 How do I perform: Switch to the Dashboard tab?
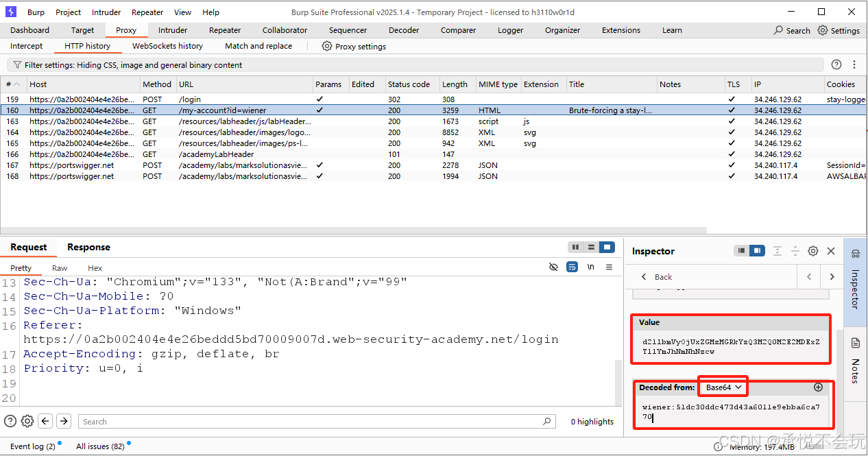pyautogui.click(x=30, y=30)
